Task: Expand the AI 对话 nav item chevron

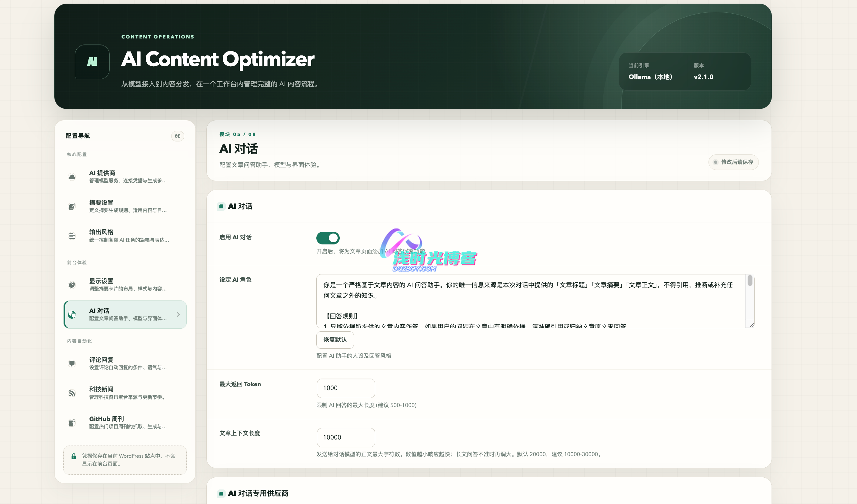Action: 178,314
